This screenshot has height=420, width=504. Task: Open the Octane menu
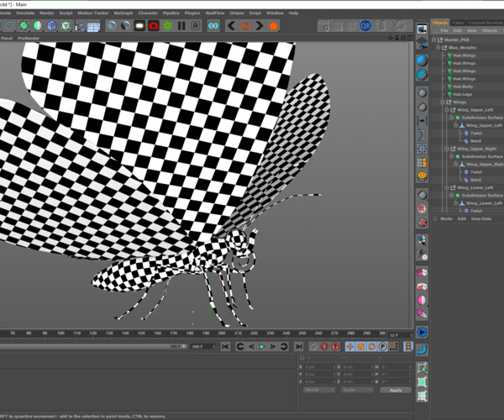237,13
